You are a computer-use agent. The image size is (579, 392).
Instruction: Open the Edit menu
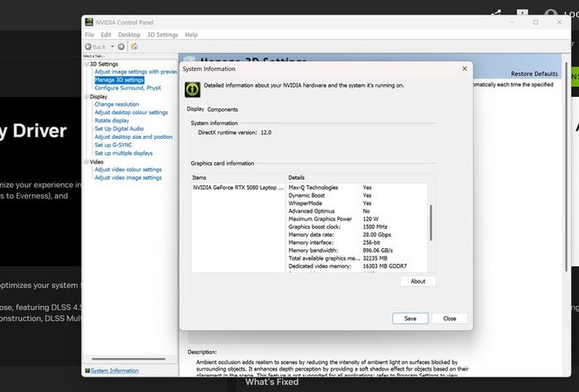pyautogui.click(x=106, y=35)
